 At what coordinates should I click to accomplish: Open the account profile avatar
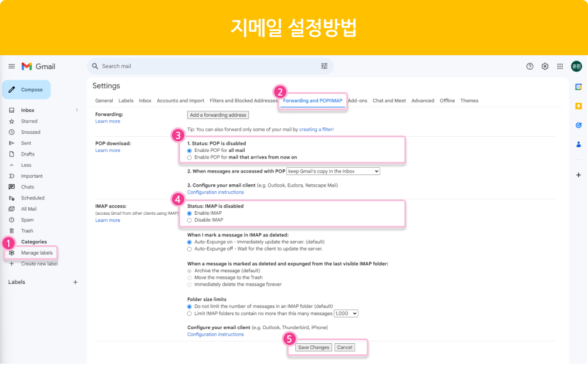tap(576, 66)
